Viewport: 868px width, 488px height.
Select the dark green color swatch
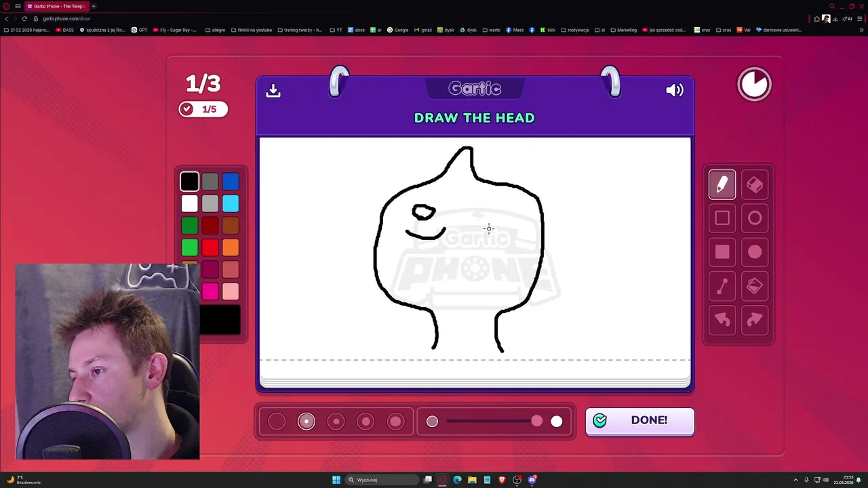189,226
